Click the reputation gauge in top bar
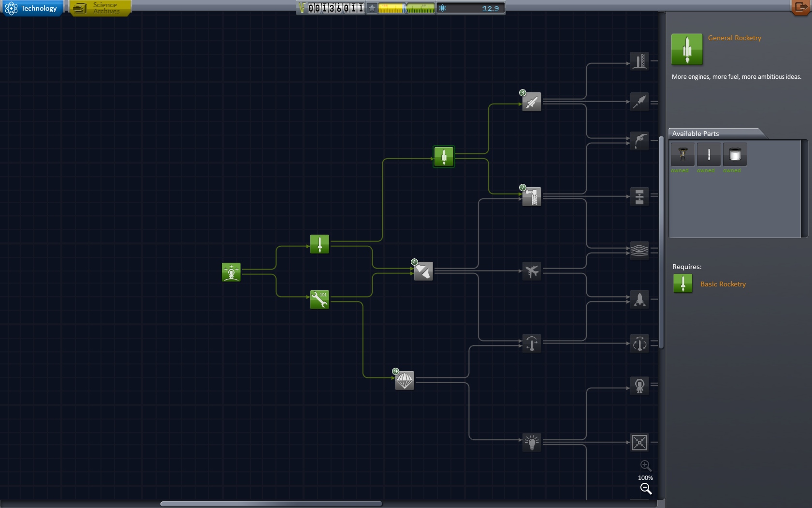 406,8
